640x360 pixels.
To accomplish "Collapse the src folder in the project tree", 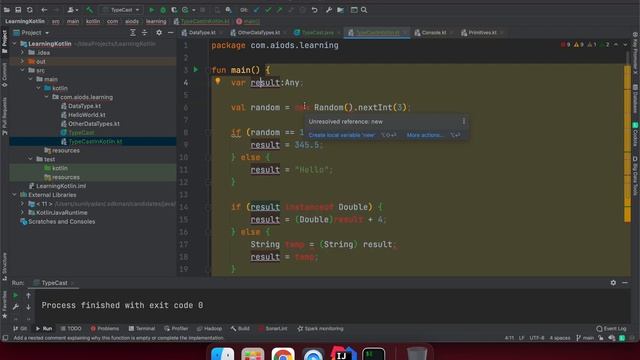I will point(22,70).
